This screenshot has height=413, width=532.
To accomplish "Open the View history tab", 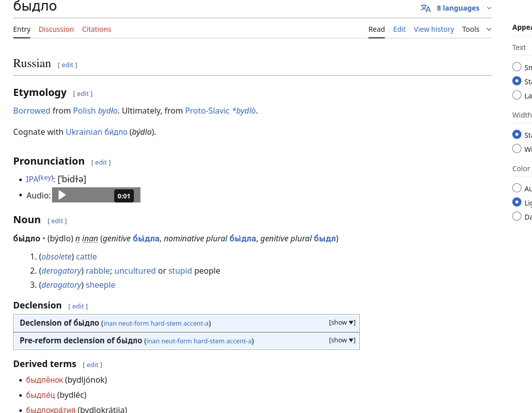I will pos(433,29).
